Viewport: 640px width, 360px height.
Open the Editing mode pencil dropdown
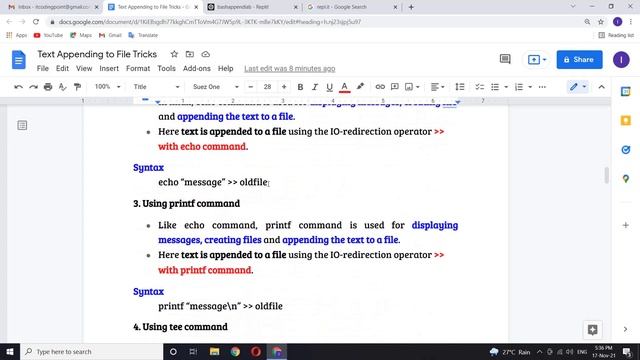(578, 87)
